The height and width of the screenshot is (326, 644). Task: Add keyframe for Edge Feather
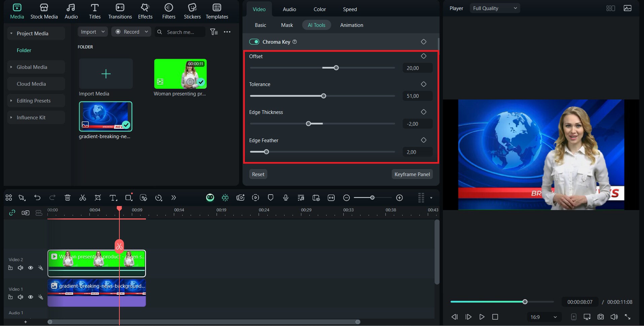(424, 140)
